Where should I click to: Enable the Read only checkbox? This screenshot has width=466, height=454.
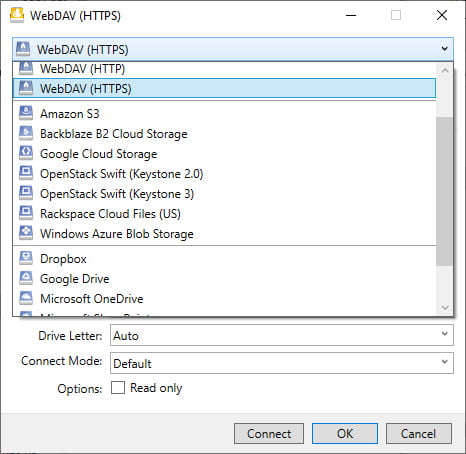click(x=118, y=388)
